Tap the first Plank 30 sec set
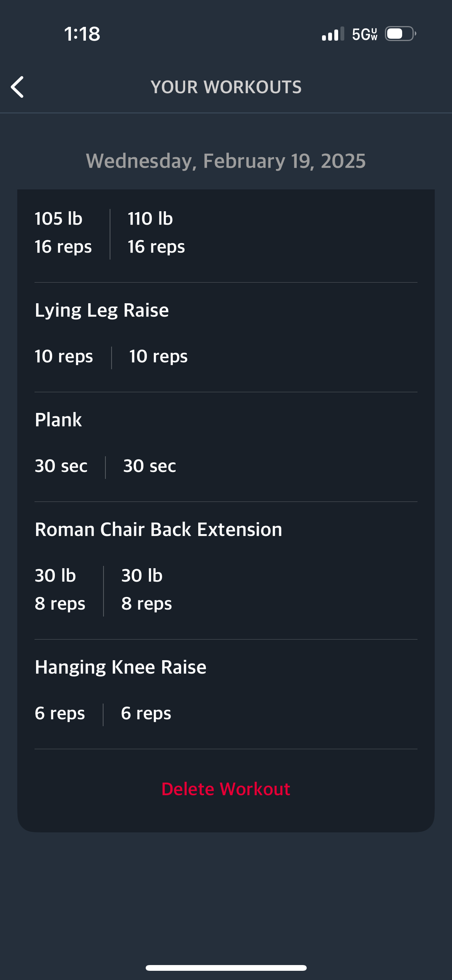This screenshot has height=980, width=452. point(61,466)
